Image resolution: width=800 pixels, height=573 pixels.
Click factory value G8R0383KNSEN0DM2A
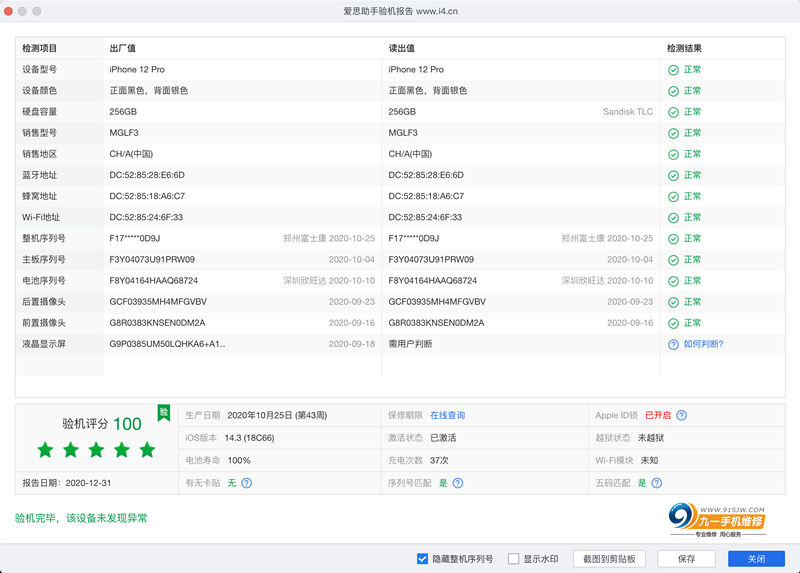(157, 323)
